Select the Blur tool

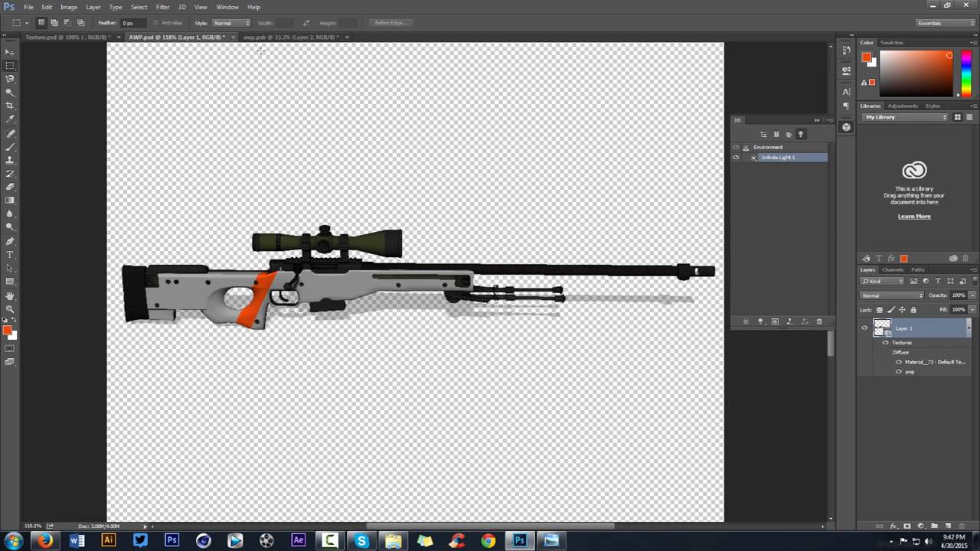pos(10,214)
